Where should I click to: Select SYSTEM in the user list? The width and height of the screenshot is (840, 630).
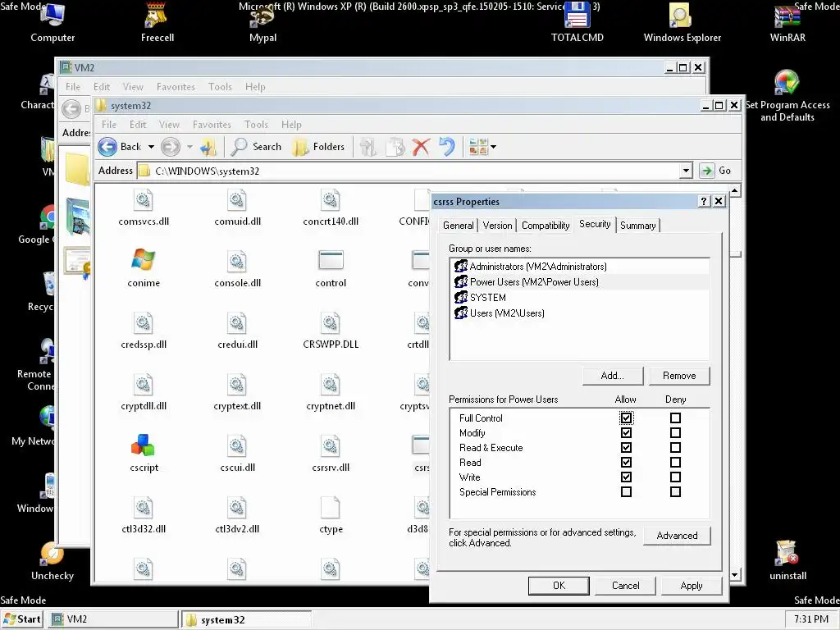580,297
